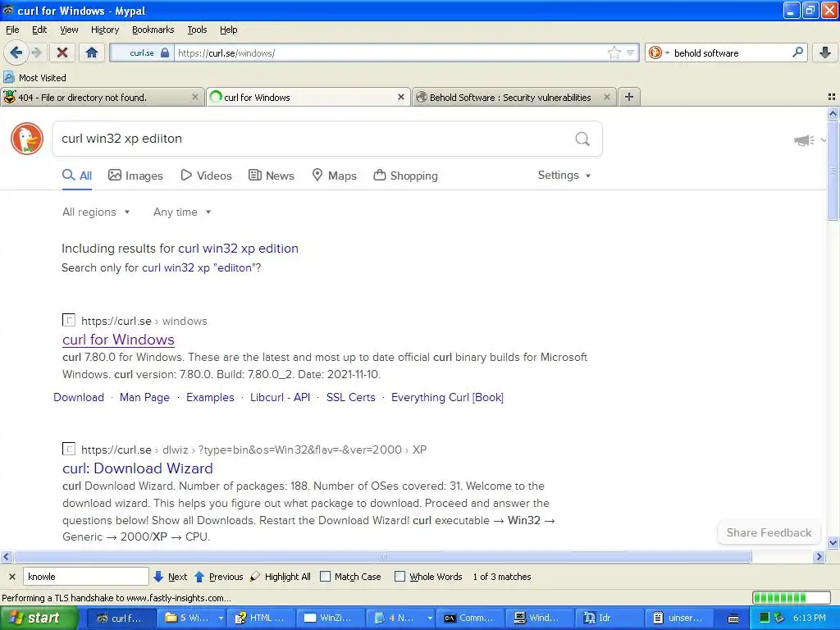Switch to Command Prompt taskbar item

pos(468,618)
